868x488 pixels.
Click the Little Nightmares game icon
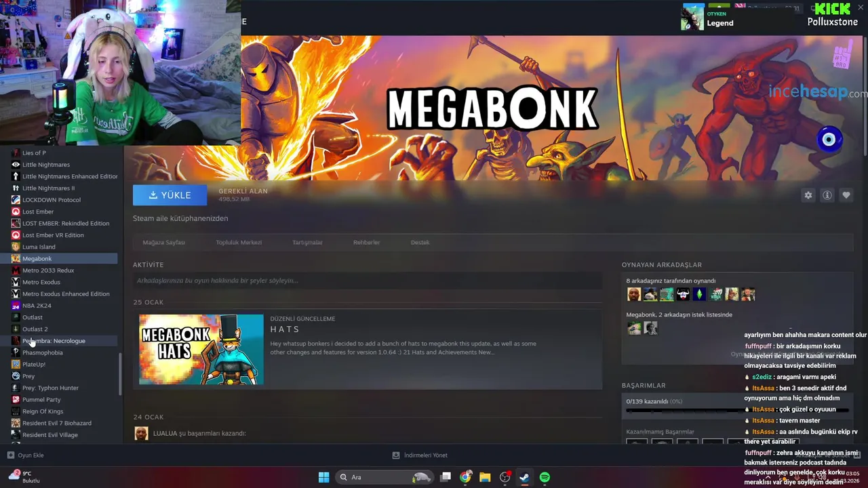[x=16, y=165]
